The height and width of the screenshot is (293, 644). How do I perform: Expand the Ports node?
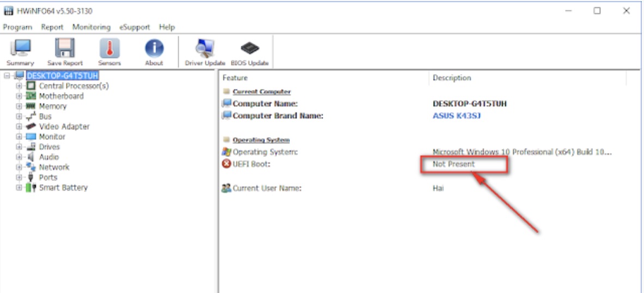[19, 178]
